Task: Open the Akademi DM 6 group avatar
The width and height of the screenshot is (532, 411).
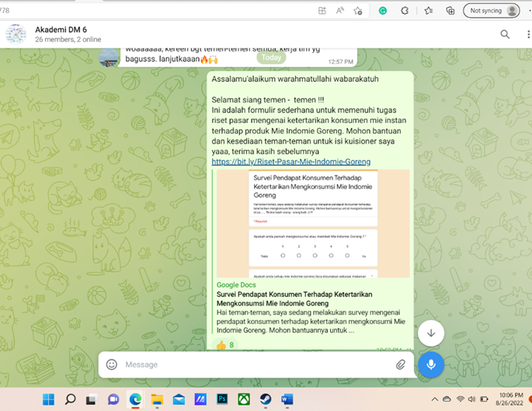Action: pyautogui.click(x=16, y=34)
